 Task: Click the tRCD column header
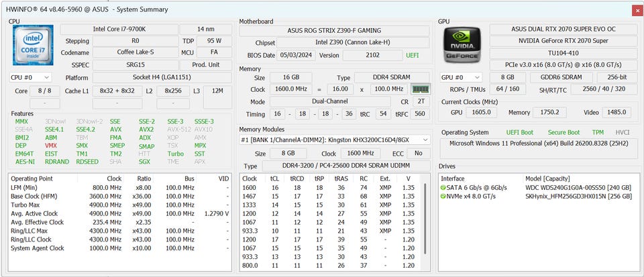[296, 178]
